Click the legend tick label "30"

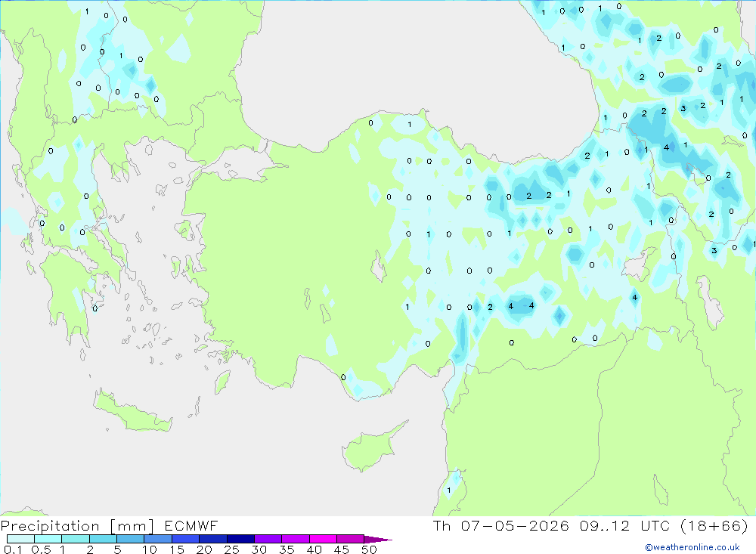click(259, 549)
